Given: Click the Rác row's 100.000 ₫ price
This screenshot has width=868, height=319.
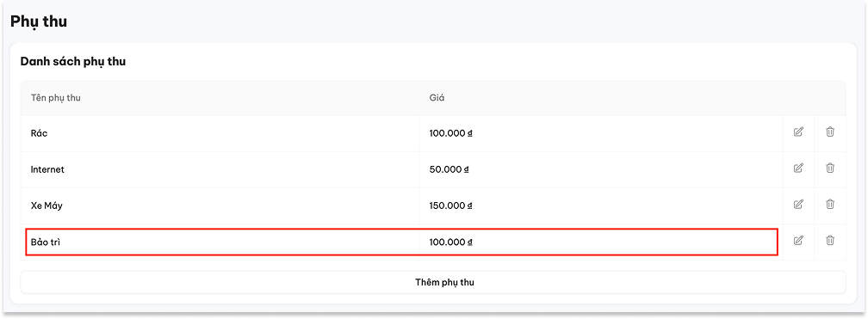Looking at the screenshot, I should pyautogui.click(x=450, y=133).
